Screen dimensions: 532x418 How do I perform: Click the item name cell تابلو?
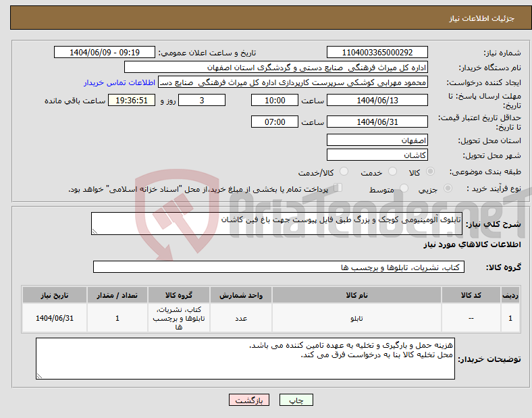pyautogui.click(x=356, y=318)
